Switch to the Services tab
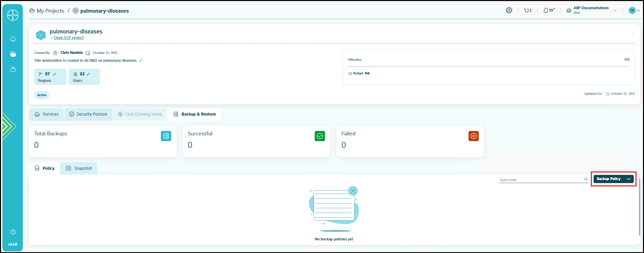Screen dimensions: 644x253 (x=47, y=115)
